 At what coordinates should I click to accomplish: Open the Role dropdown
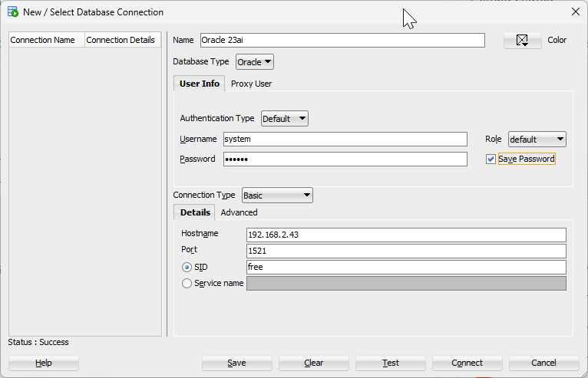pos(537,140)
